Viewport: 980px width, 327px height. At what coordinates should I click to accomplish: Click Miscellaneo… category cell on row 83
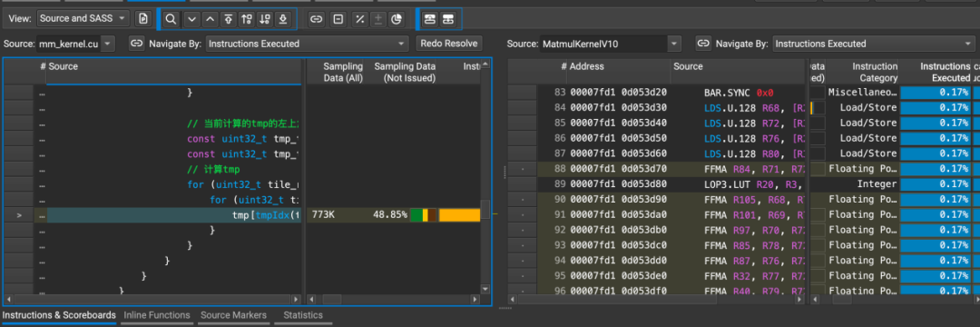click(863, 92)
